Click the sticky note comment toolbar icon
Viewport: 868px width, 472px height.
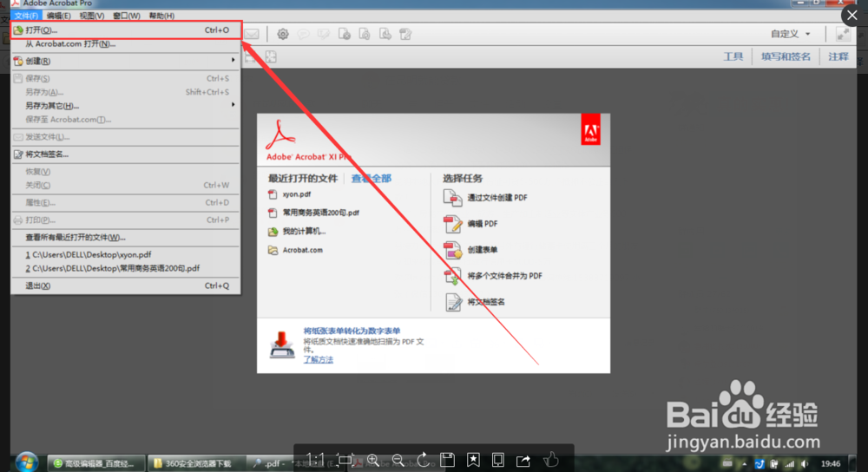[x=303, y=35]
